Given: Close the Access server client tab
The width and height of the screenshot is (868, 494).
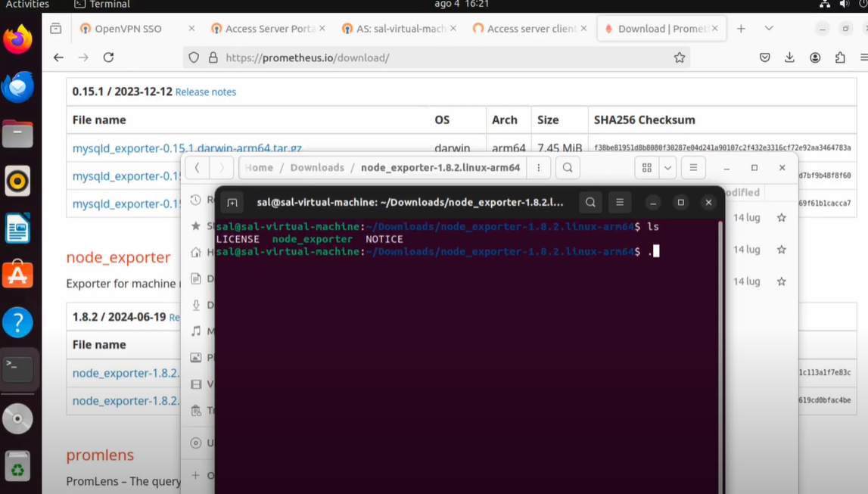Looking at the screenshot, I should point(583,28).
